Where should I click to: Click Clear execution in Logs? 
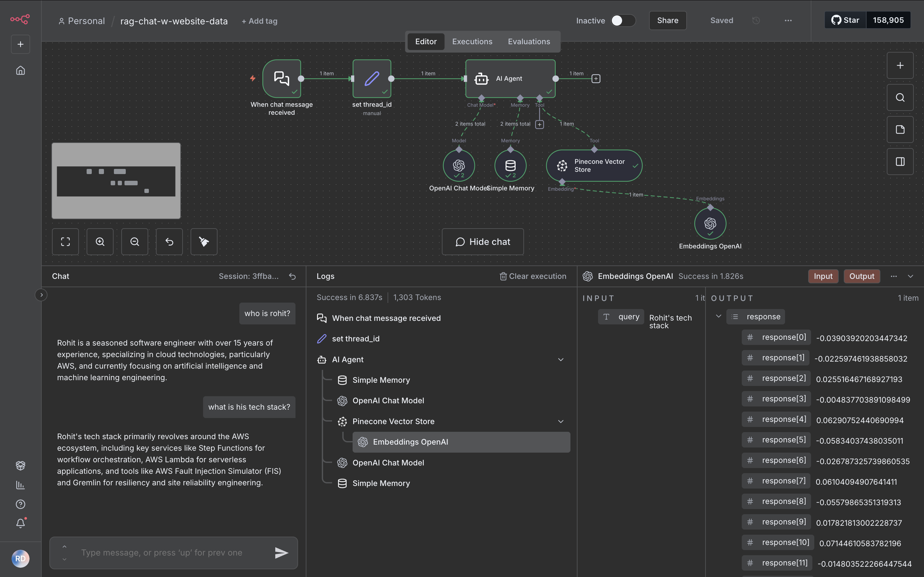[533, 276]
